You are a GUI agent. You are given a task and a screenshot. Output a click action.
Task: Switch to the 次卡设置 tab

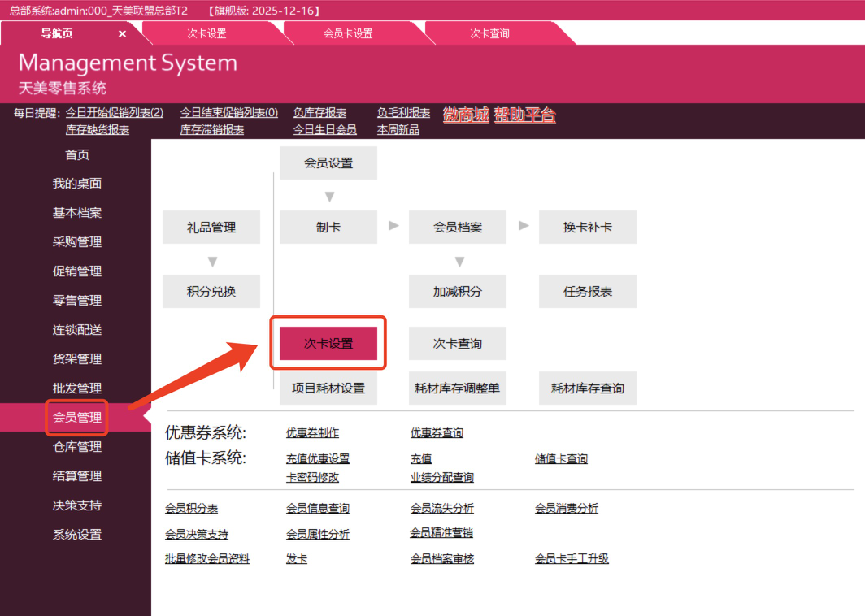click(x=206, y=34)
